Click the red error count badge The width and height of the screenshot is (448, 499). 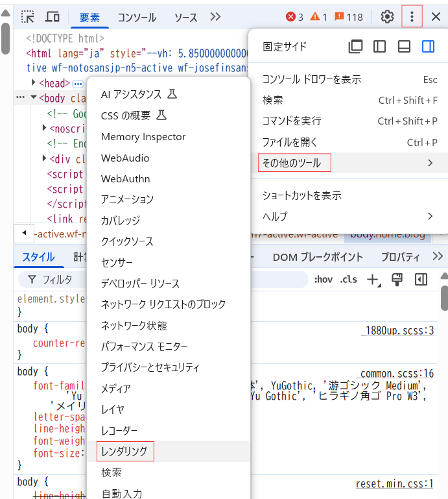tap(294, 17)
